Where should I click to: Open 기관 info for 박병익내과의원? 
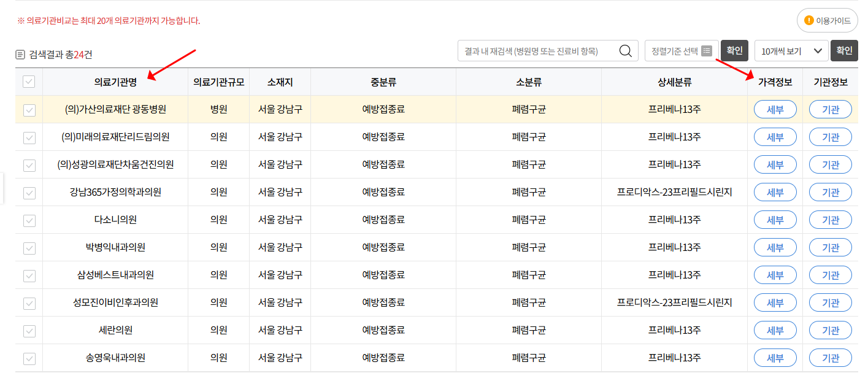[x=831, y=247]
